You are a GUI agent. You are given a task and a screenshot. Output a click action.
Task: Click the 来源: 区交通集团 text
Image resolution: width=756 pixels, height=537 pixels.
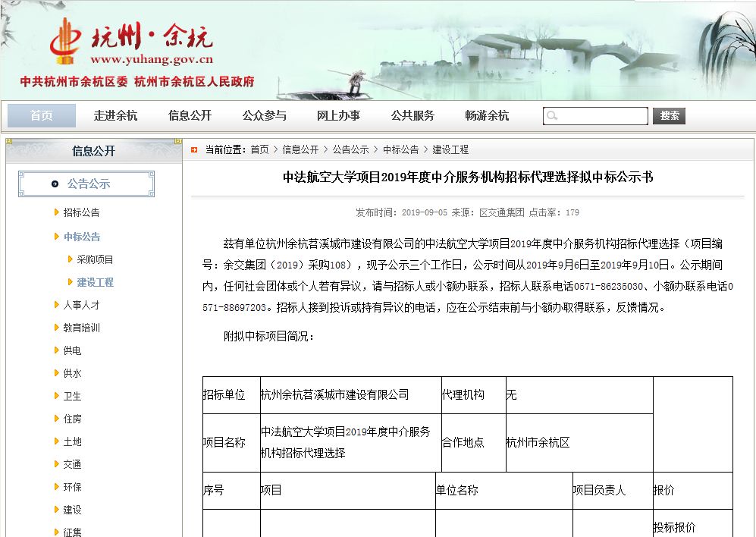click(x=488, y=213)
